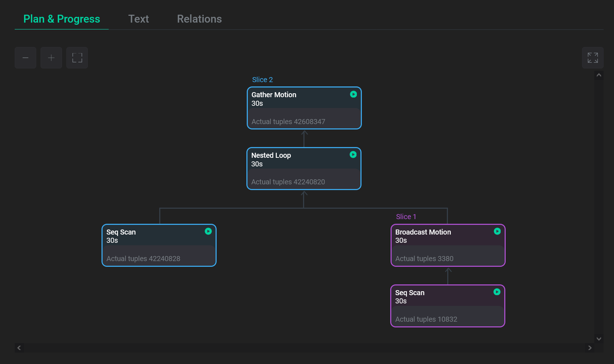Click the left arrow of the horizontal scrollbar
The height and width of the screenshot is (364, 614).
[19, 348]
